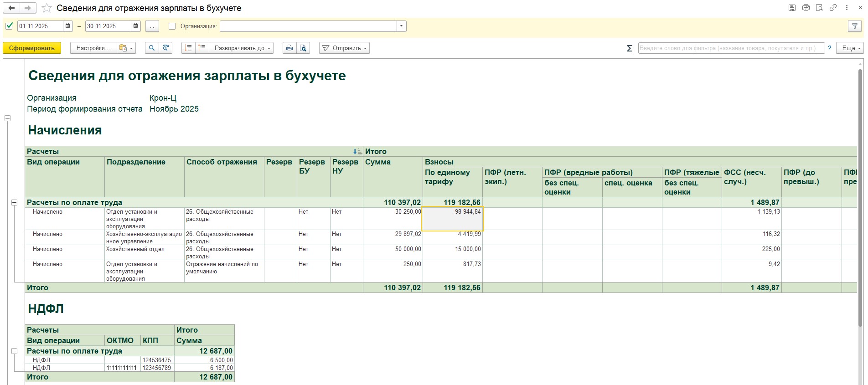
Task: Uncheck the period checkbox before the dates
Action: [9, 26]
